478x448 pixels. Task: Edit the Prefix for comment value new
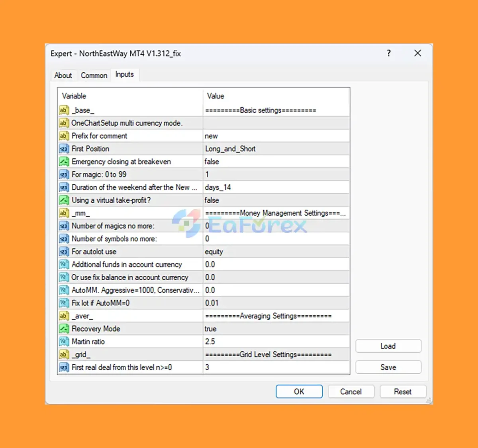276,136
